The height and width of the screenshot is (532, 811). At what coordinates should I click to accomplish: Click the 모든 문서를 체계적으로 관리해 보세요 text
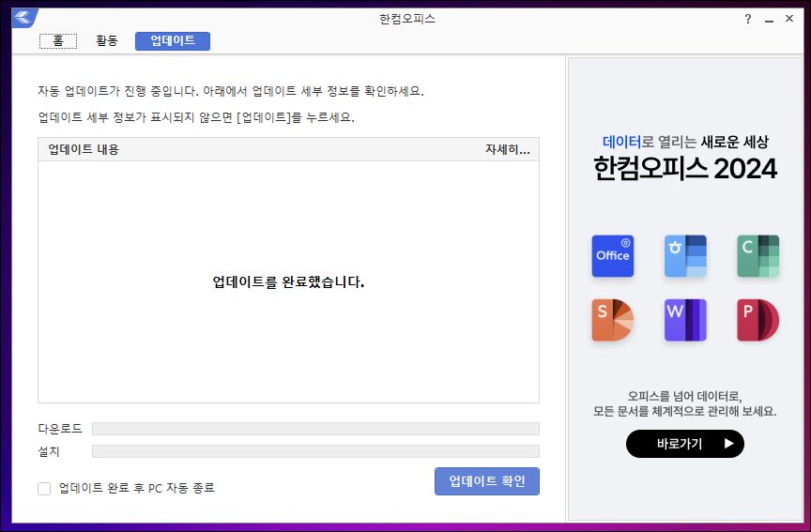tap(685, 412)
